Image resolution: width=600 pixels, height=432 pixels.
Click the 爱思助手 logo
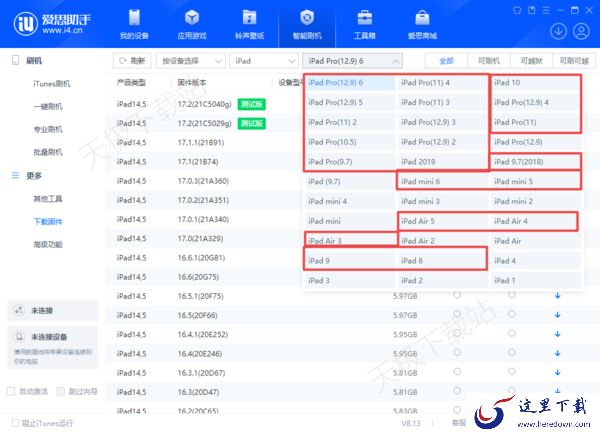tap(52, 24)
